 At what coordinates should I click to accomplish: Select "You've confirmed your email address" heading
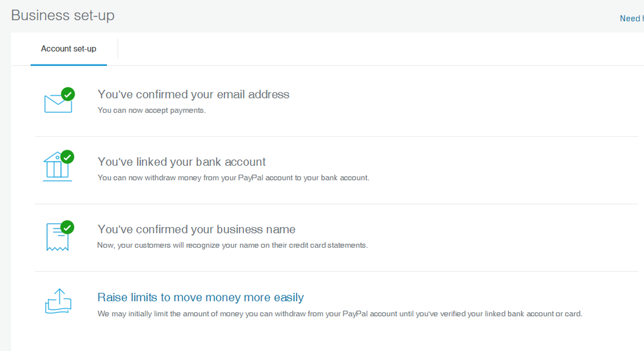[193, 94]
